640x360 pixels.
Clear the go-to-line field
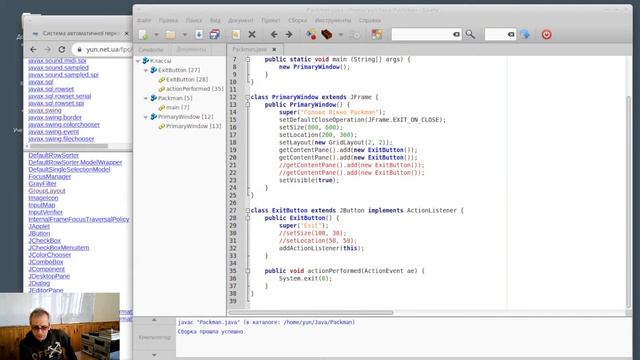click(511, 35)
